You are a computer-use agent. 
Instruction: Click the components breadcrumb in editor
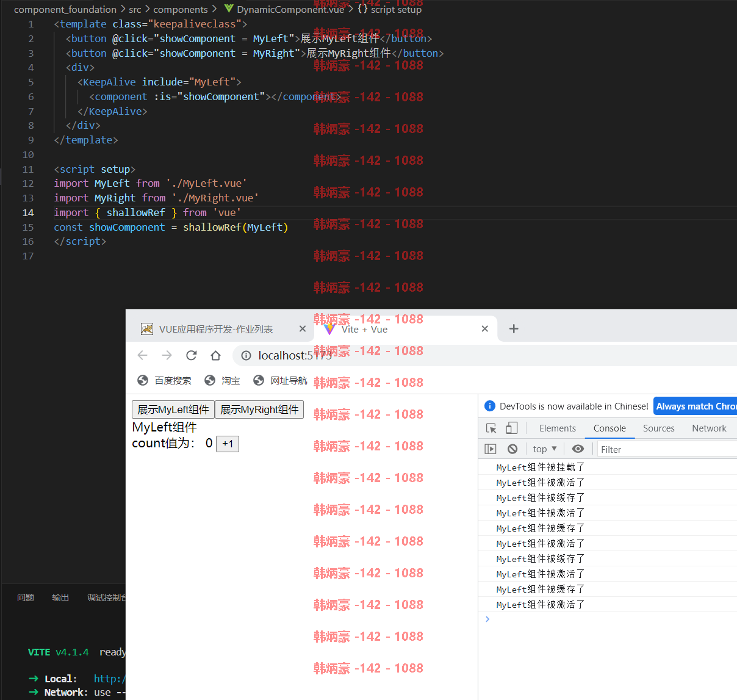point(181,9)
